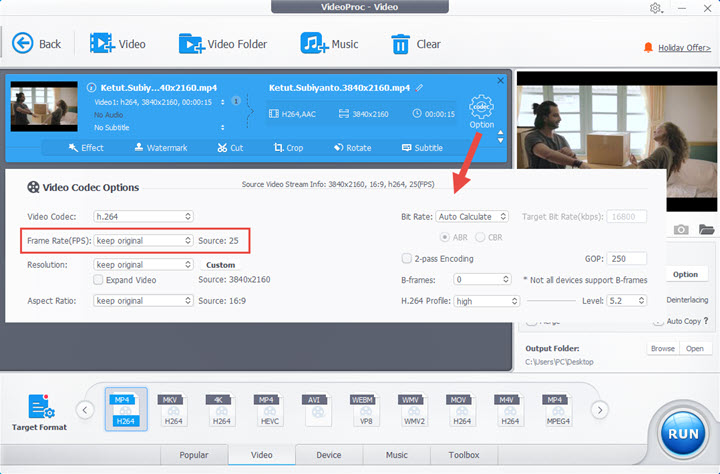Image resolution: width=720 pixels, height=474 pixels.
Task: Click the Holiday Offer bell icon
Action: (648, 47)
